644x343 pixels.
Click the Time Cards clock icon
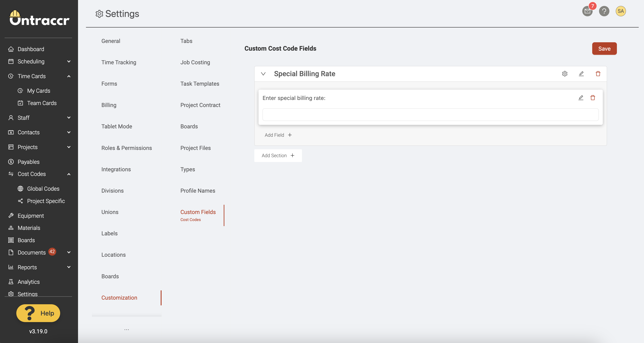click(11, 76)
